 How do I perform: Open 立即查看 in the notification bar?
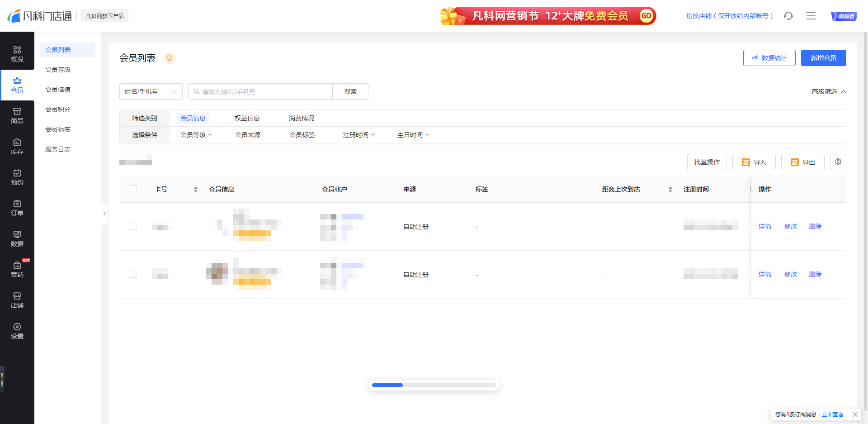[832, 414]
